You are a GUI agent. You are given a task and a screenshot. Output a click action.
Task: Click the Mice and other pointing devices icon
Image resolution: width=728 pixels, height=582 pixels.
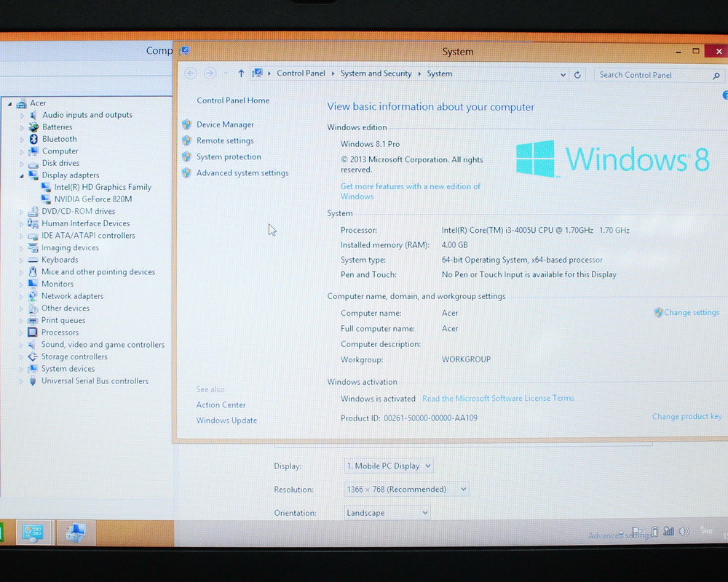(33, 272)
